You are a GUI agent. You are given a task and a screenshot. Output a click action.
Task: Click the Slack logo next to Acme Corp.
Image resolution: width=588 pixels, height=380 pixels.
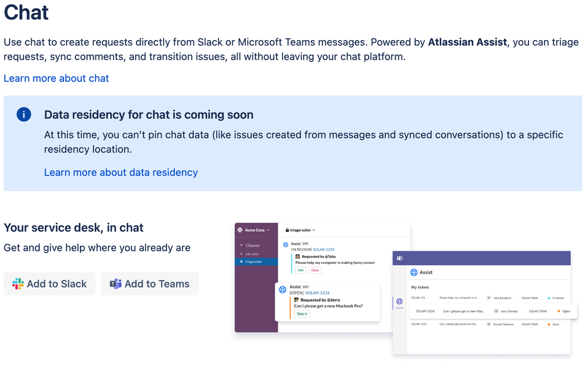point(240,230)
